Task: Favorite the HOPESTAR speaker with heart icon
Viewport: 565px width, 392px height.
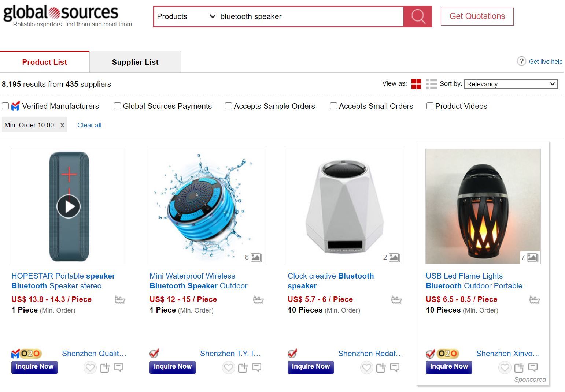Action: pos(90,367)
